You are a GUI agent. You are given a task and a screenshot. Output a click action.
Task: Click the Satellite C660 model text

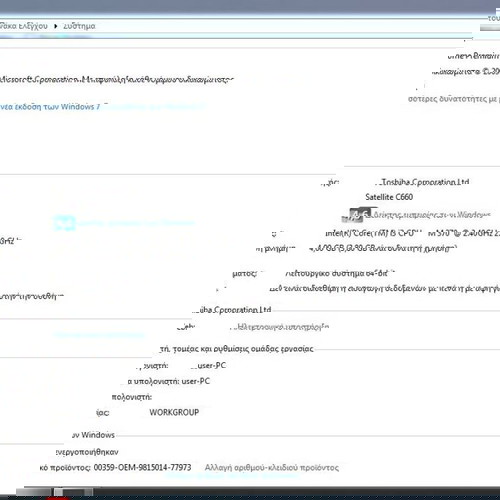tap(389, 197)
